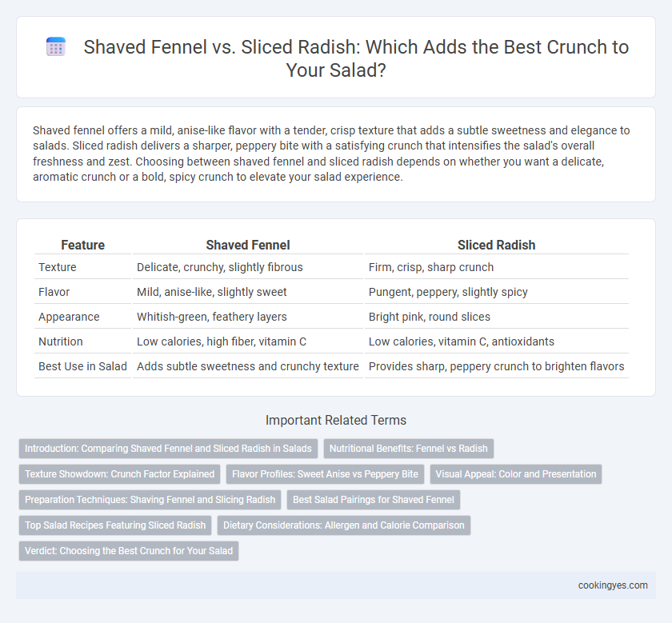Click Preparation Techniques: Shaving Fennel and Slicing Radish
Image resolution: width=672 pixels, height=623 pixels.
point(150,500)
